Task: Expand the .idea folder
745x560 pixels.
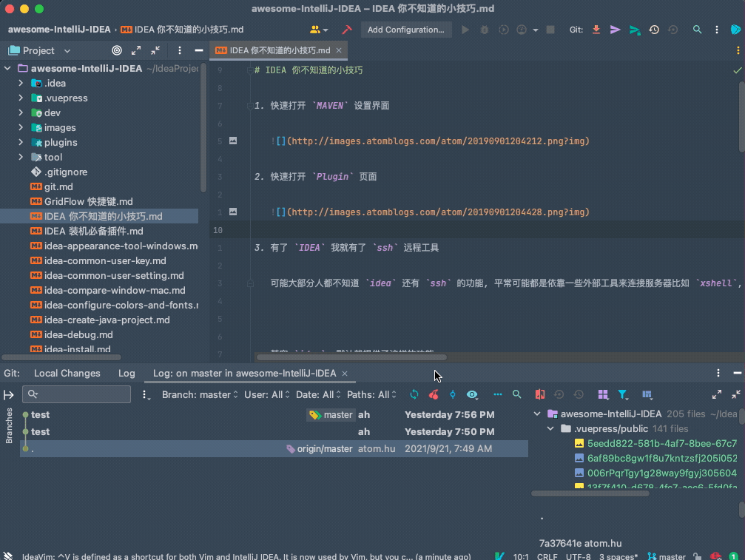Action: pyautogui.click(x=21, y=83)
